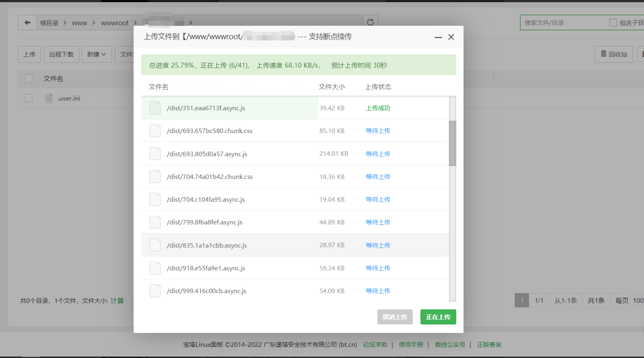Click the 上传 toolbar button

click(x=29, y=54)
